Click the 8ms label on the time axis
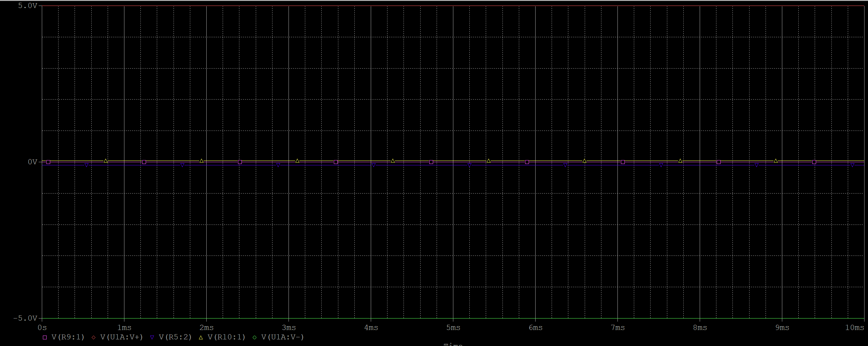The width and height of the screenshot is (868, 346). click(x=700, y=328)
